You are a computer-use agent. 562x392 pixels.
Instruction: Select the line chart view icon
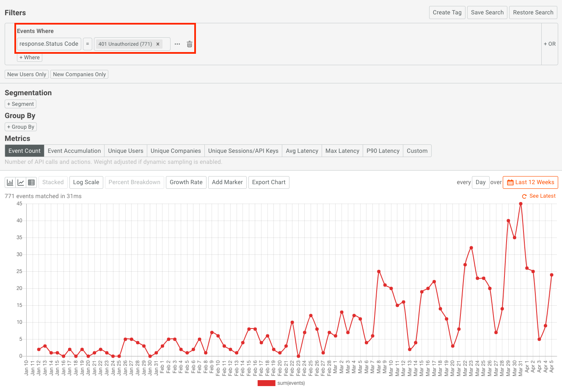pos(21,182)
